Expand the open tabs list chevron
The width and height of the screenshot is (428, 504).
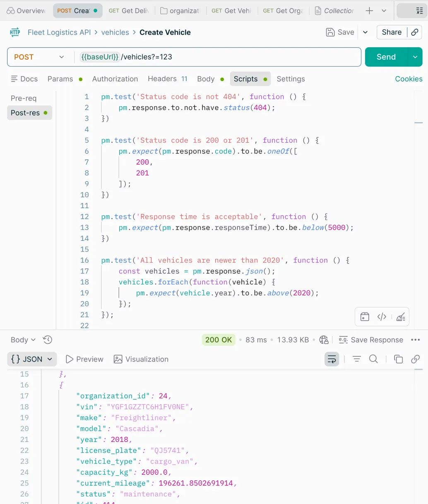(384, 11)
